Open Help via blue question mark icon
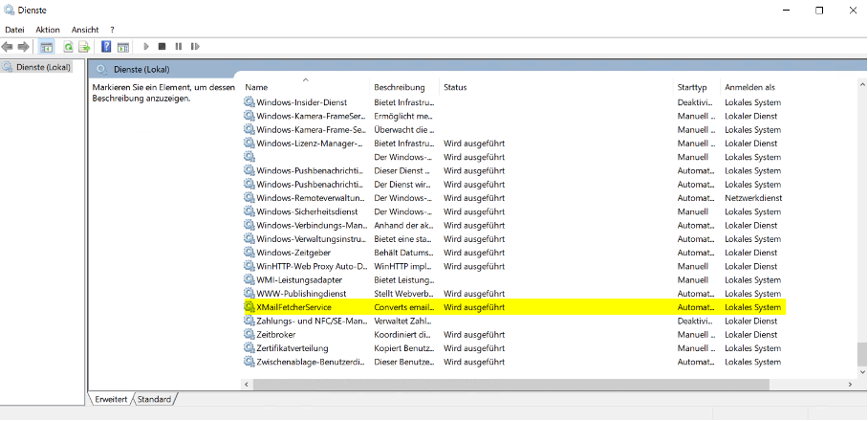Image resolution: width=868 pixels, height=421 pixels. 106,47
